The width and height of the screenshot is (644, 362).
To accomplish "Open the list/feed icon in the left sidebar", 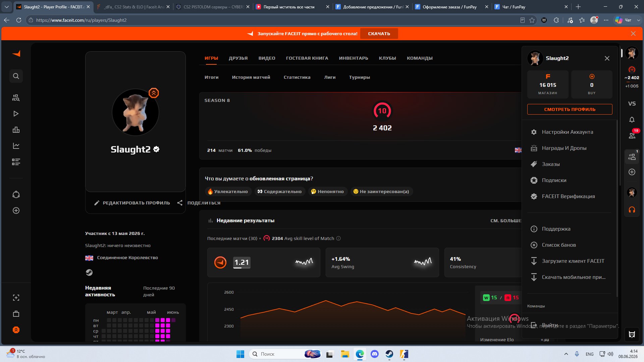I will pos(16,162).
